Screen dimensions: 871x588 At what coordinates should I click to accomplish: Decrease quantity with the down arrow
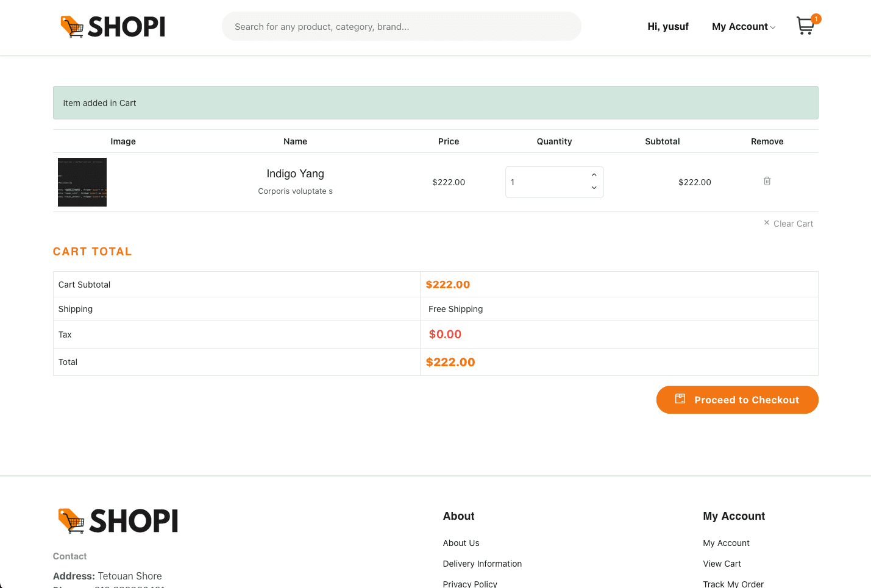coord(594,188)
